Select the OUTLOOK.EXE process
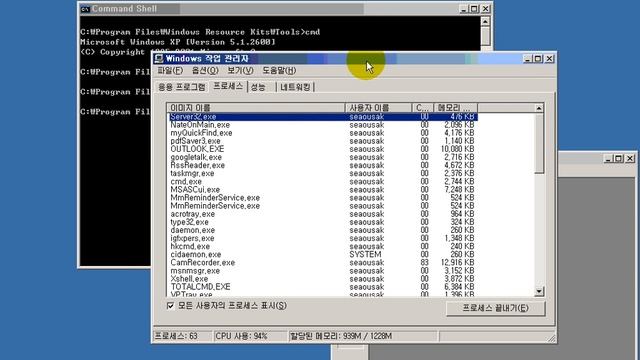This screenshot has height=360, width=640. (197, 149)
